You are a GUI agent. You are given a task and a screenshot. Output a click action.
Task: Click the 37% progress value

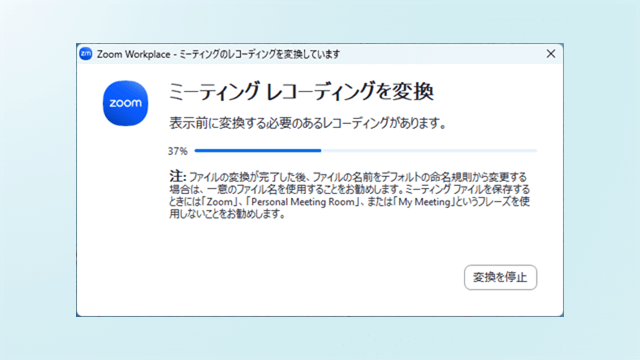[178, 151]
